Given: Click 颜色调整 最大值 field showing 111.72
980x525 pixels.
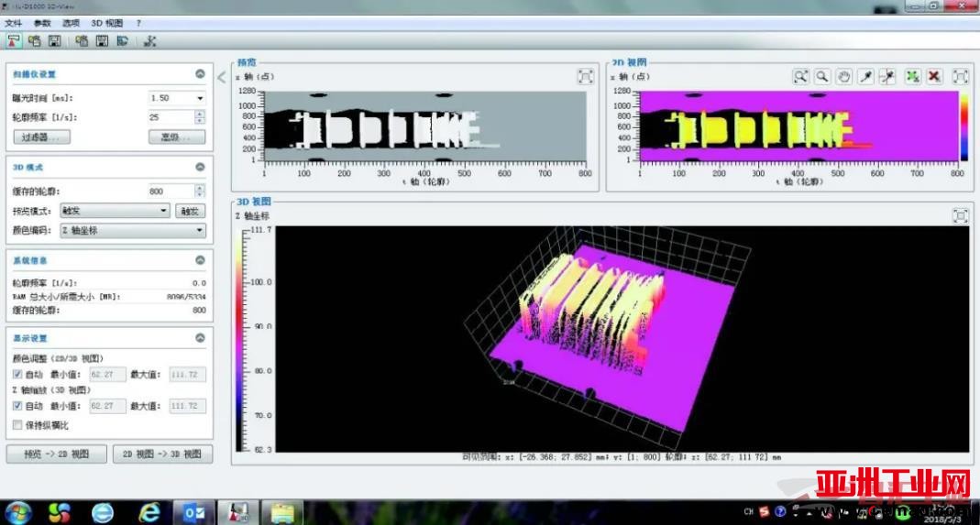Looking at the screenshot, I should pos(188,375).
